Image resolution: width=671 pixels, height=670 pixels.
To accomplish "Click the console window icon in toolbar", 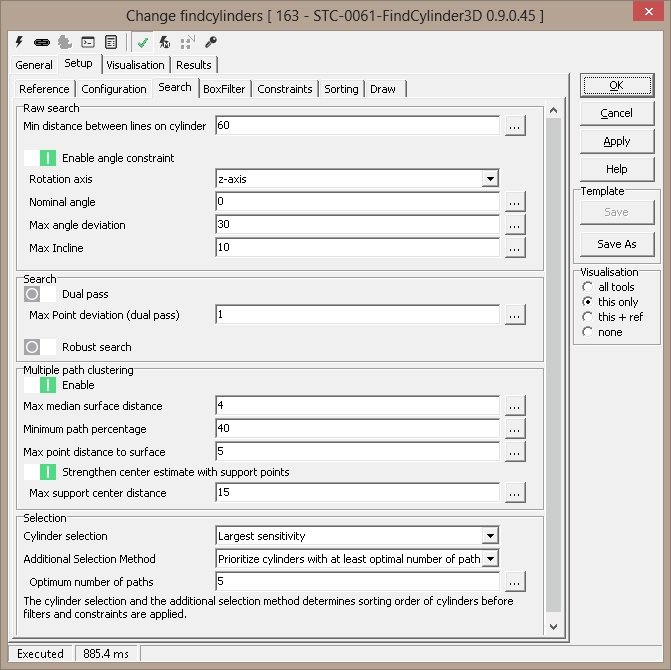I will tap(88, 42).
